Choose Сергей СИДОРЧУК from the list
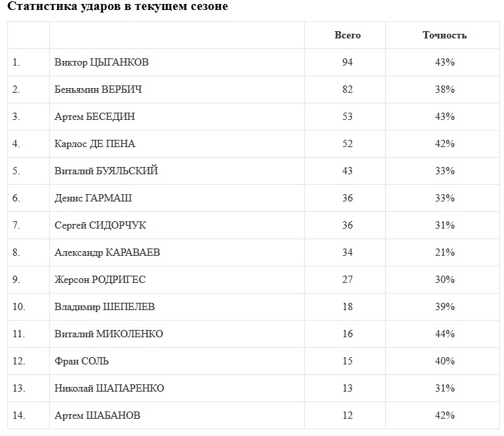This screenshot has width=504, height=436. pos(100,225)
